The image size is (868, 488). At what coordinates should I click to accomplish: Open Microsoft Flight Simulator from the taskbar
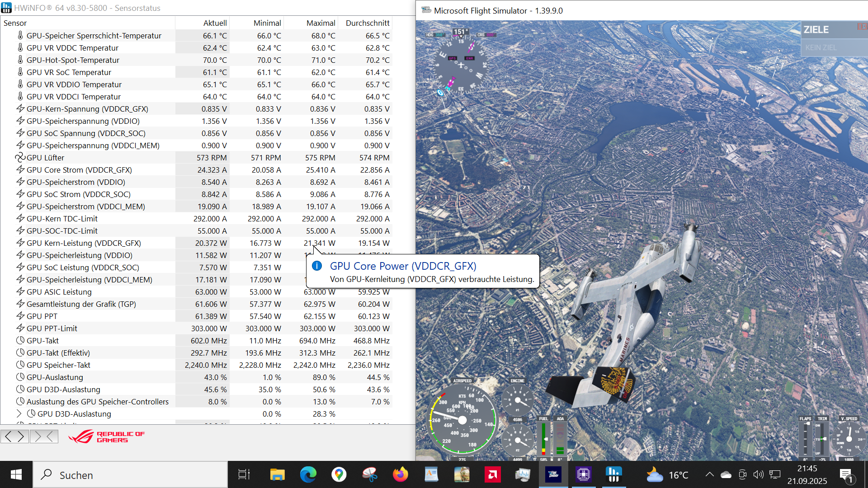(x=553, y=474)
